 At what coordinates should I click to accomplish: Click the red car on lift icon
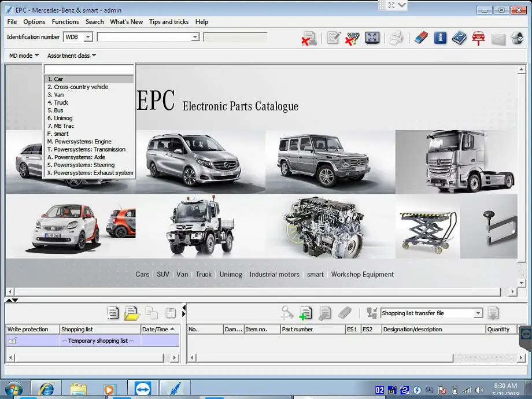478,38
